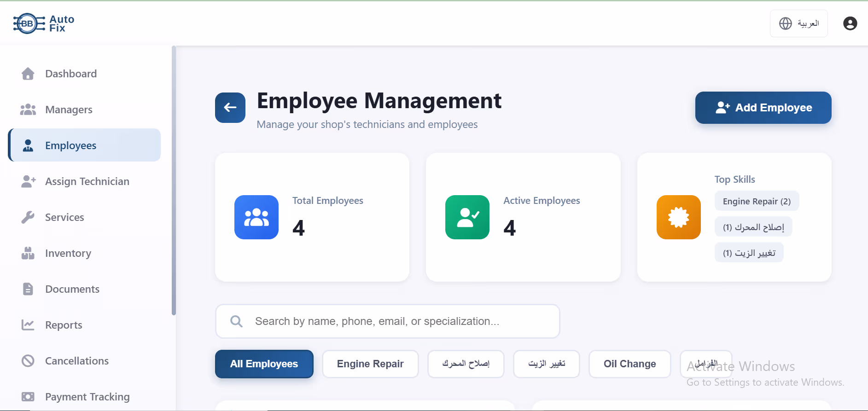Click the Top Skills heading
The width and height of the screenshot is (868, 411).
pos(735,179)
